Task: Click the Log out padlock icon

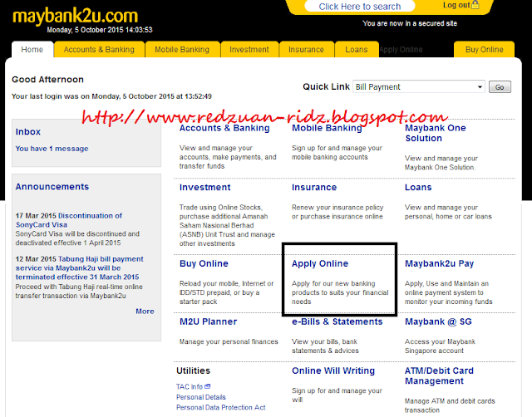Action: point(475,4)
